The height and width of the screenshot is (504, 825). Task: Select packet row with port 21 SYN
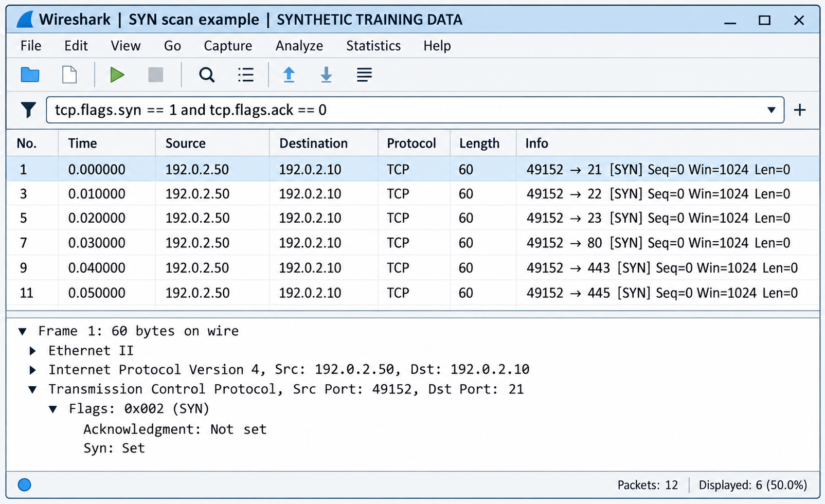tap(413, 169)
